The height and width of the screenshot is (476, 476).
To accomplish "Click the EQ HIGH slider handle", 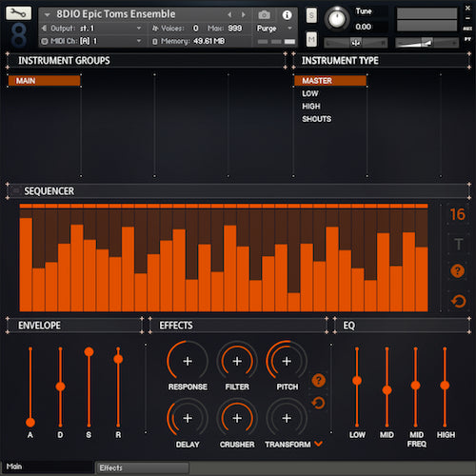I will click(445, 386).
